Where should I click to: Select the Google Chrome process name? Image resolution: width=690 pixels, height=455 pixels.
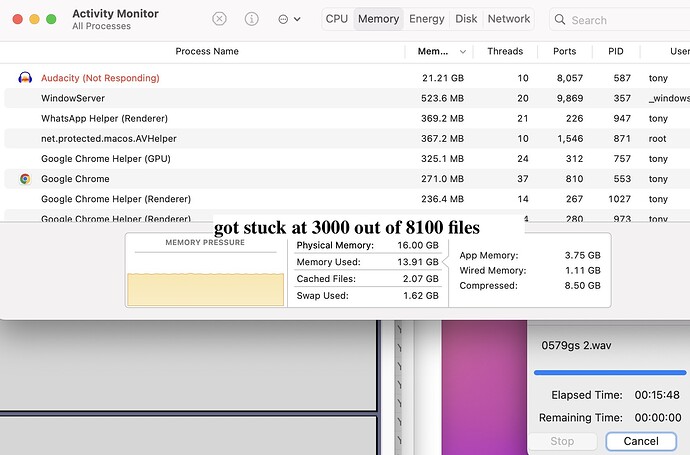point(75,179)
